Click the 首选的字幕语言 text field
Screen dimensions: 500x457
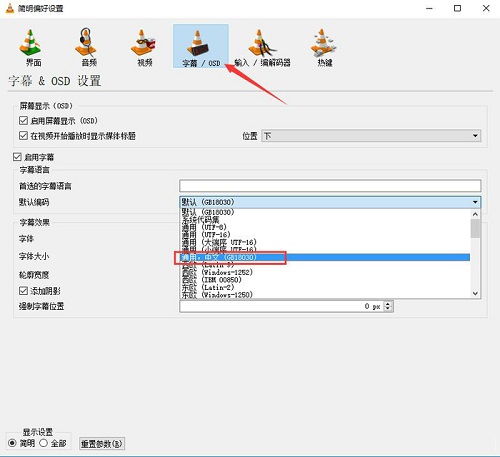[x=330, y=186]
